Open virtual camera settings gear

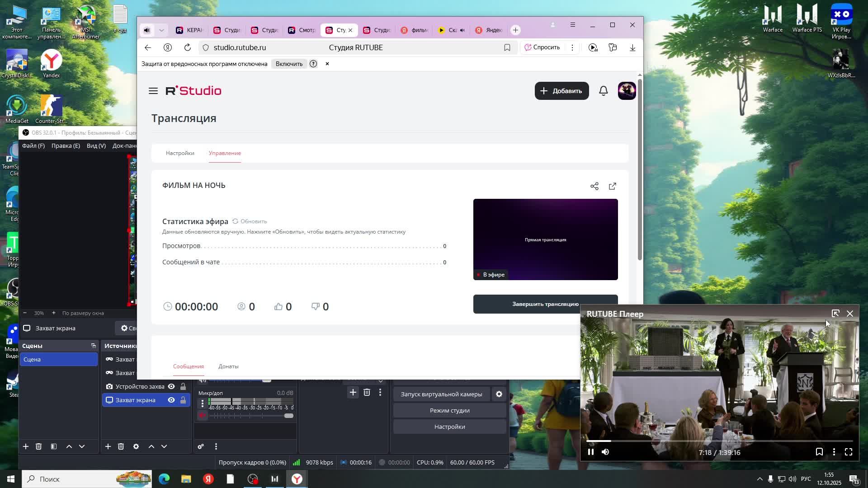click(499, 394)
